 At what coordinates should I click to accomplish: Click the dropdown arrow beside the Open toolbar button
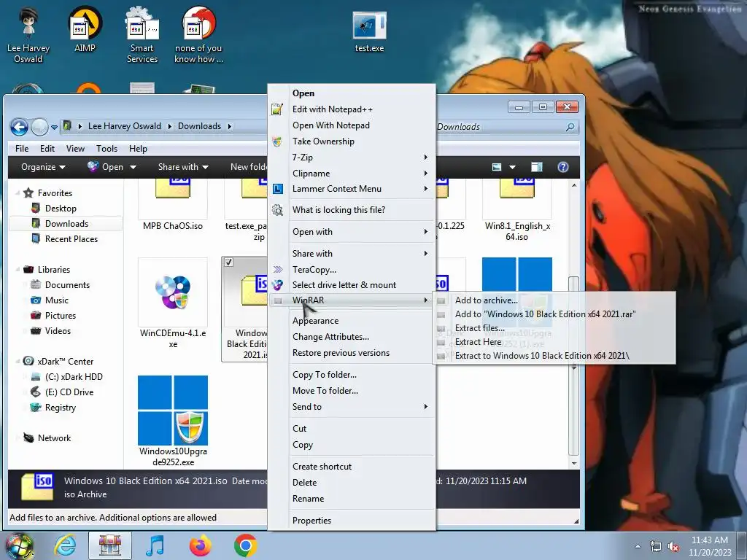133,167
